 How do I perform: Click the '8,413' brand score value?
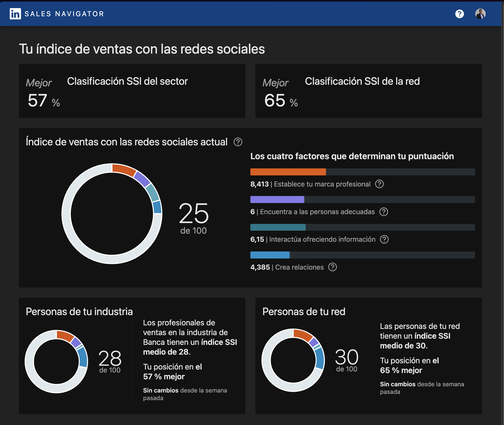click(x=260, y=184)
